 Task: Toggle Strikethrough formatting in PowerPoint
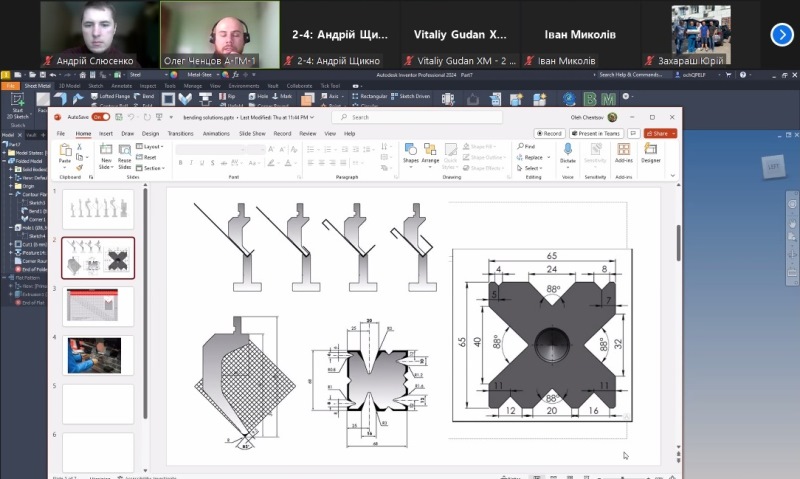(x=223, y=163)
